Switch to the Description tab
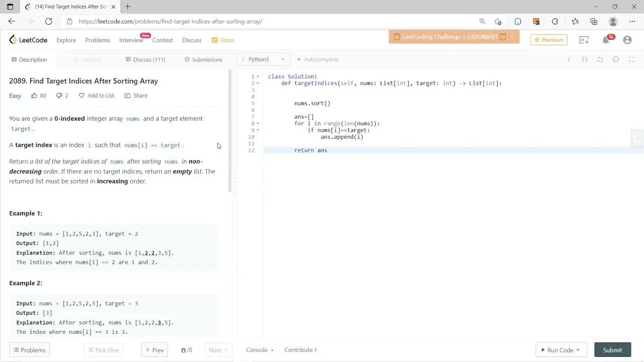The width and height of the screenshot is (644, 362). coord(29,59)
